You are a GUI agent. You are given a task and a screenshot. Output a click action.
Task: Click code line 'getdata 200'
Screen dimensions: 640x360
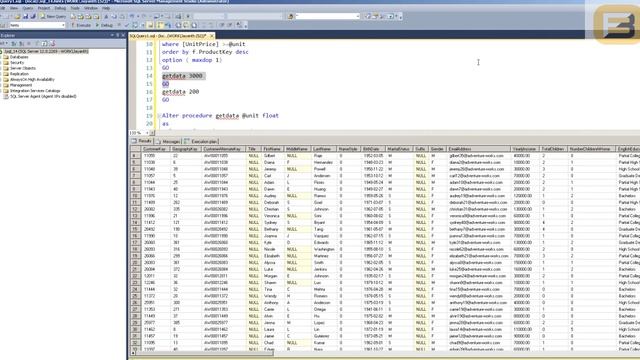click(x=180, y=92)
